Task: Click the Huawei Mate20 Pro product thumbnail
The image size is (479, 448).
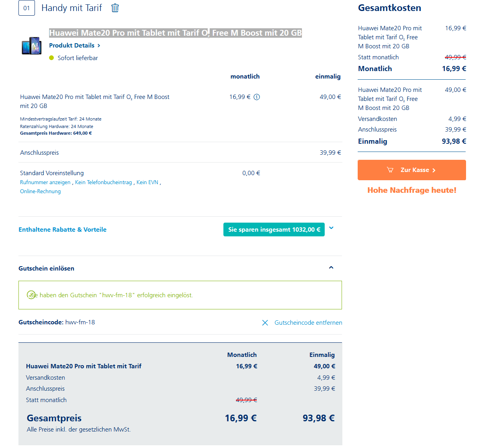Action: [x=31, y=46]
